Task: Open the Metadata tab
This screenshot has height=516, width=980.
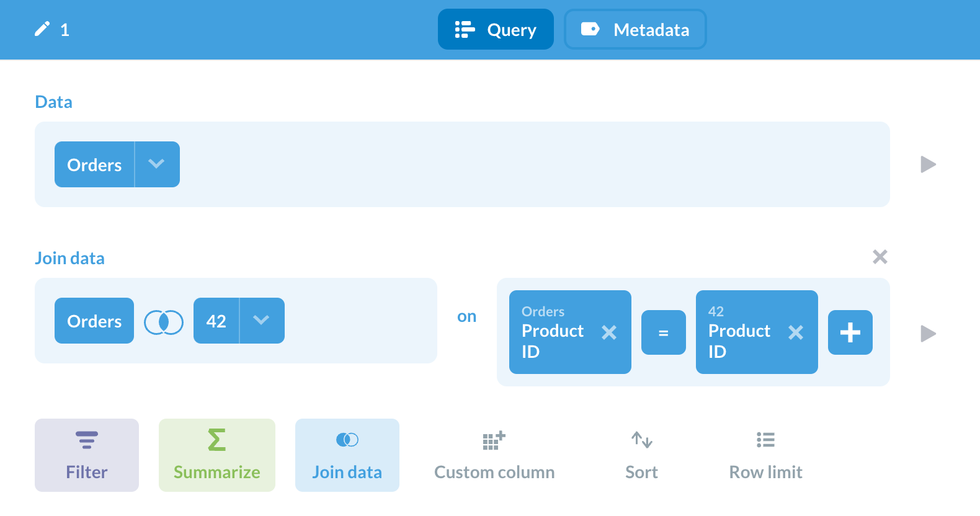Action: pyautogui.click(x=635, y=29)
